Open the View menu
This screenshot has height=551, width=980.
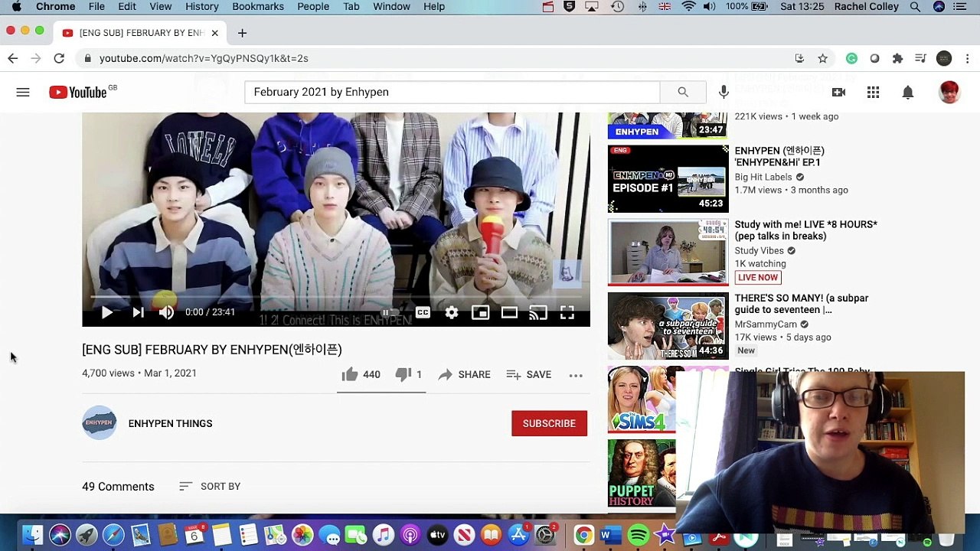tap(161, 6)
